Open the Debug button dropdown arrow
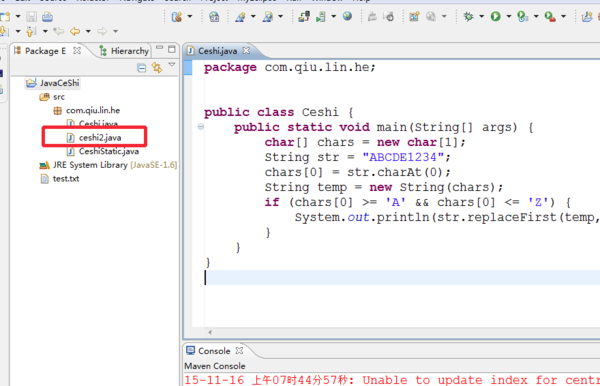The image size is (600, 386). (481, 16)
